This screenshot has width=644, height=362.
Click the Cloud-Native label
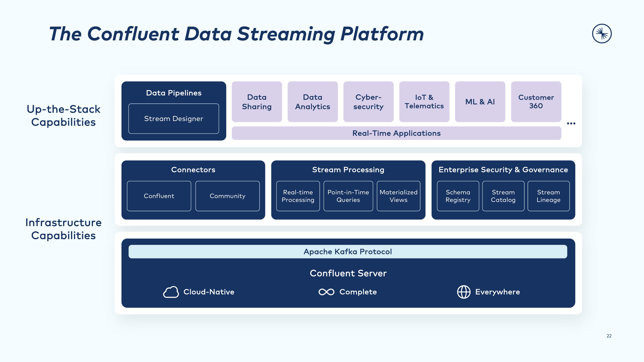[209, 292]
